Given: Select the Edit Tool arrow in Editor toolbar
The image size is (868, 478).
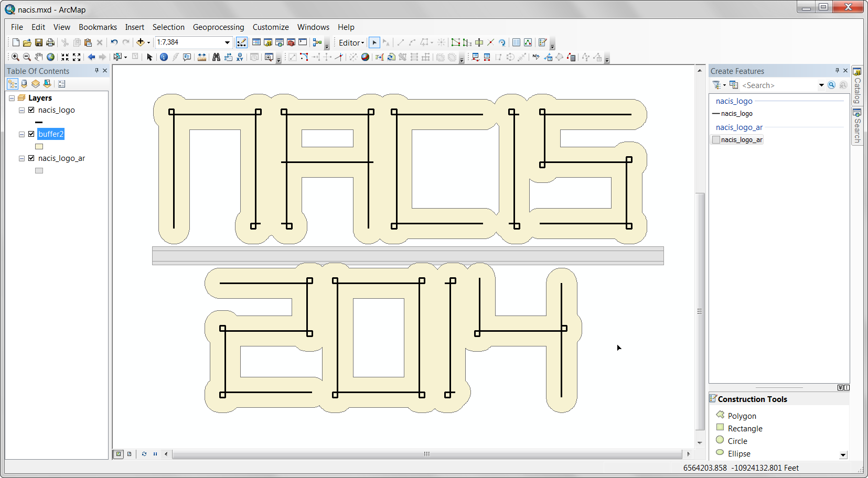Looking at the screenshot, I should click(x=374, y=42).
